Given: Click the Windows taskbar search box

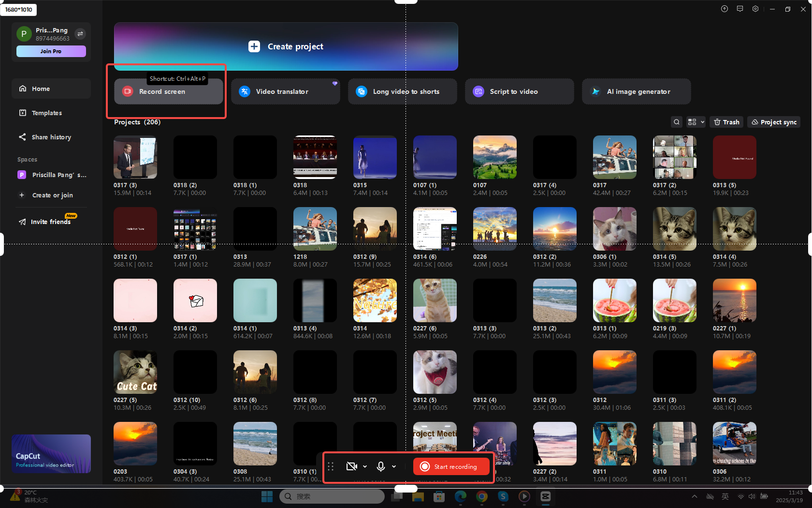Looking at the screenshot, I should coord(332,496).
